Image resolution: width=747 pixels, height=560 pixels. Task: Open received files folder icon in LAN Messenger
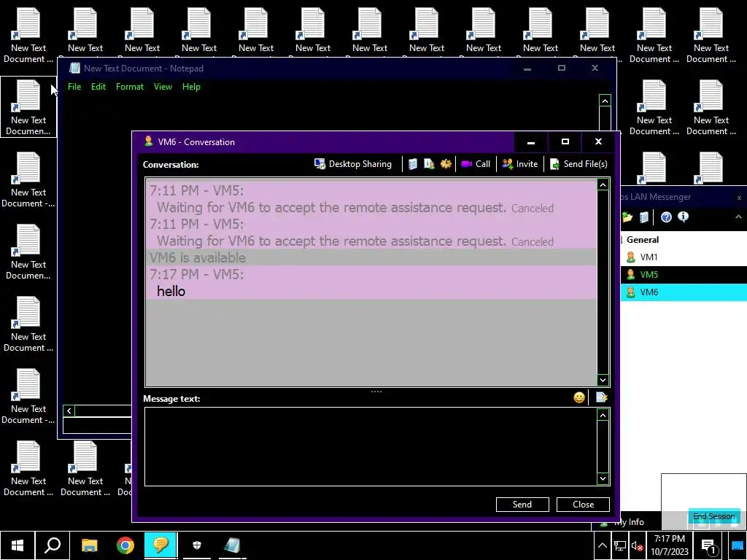click(627, 217)
